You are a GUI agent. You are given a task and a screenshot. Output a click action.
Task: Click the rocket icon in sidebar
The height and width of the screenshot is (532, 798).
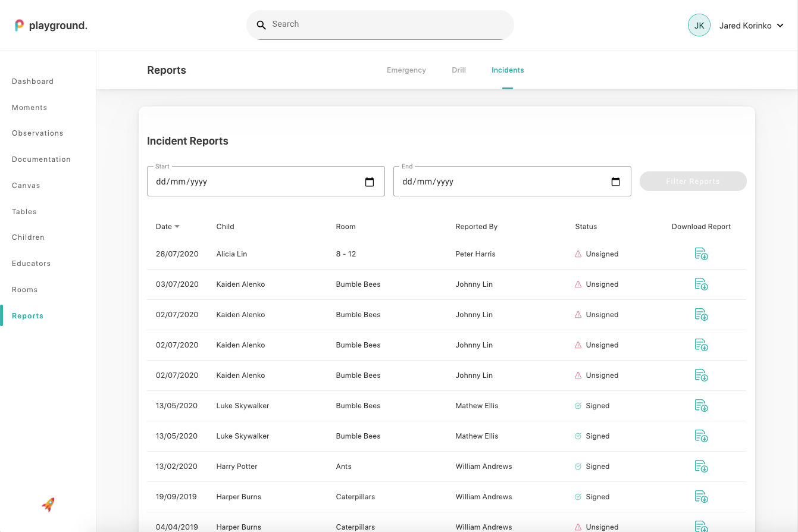click(48, 505)
